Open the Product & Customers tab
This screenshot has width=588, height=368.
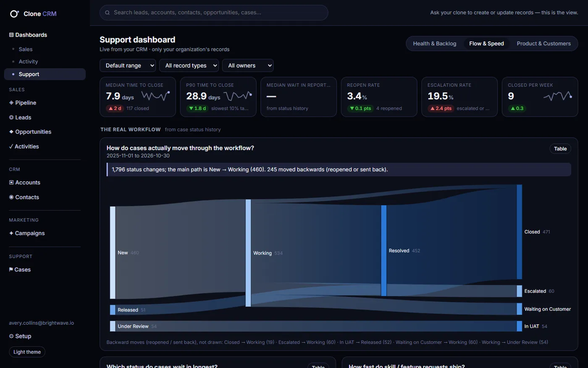point(544,44)
